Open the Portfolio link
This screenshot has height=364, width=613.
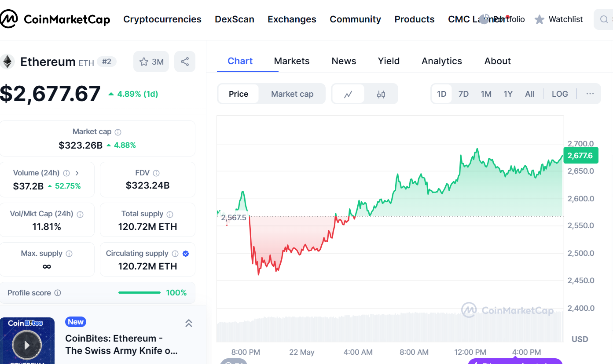(x=509, y=19)
